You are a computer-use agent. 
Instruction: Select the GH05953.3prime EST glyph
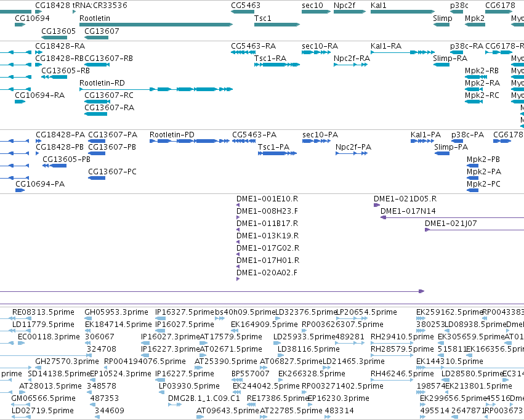click(x=88, y=318)
